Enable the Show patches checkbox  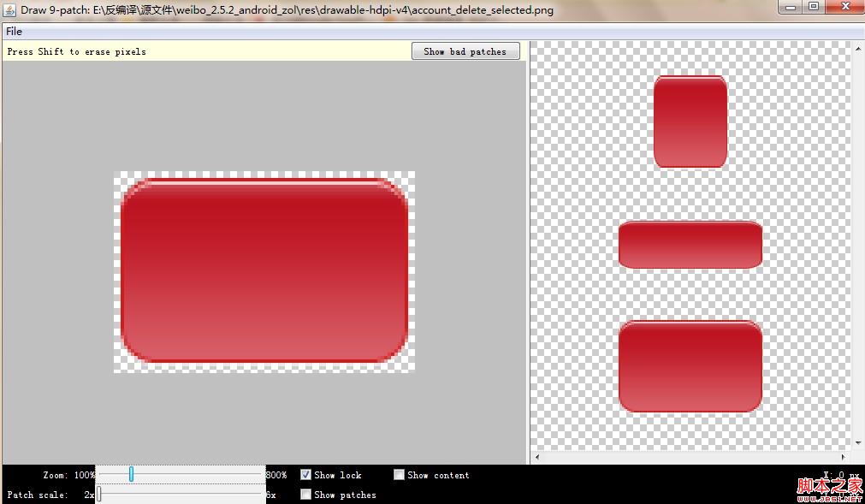point(305,495)
